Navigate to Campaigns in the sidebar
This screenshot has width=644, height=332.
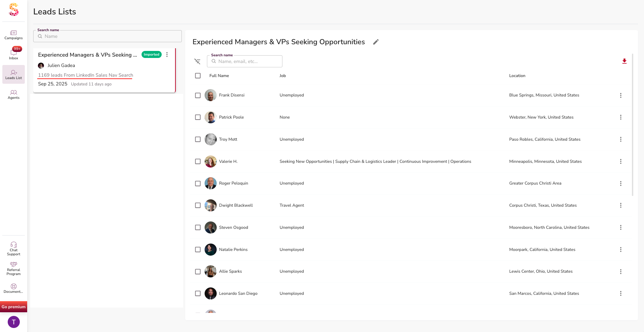(13, 35)
